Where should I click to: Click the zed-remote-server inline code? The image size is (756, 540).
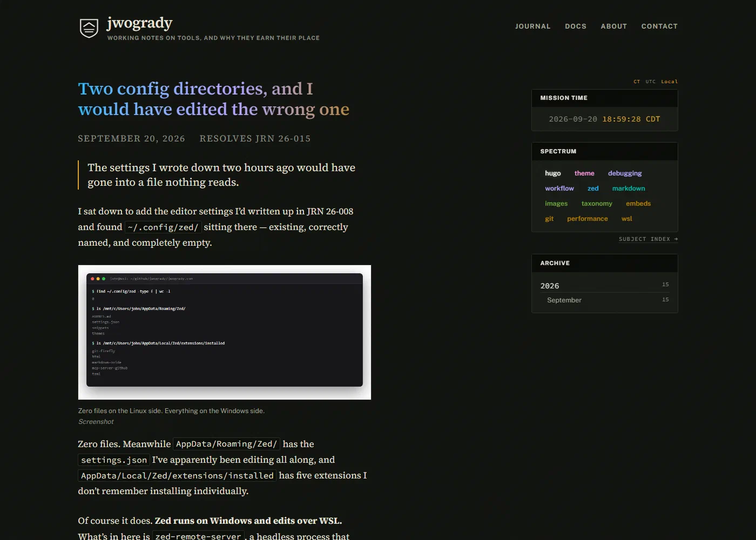(198, 536)
